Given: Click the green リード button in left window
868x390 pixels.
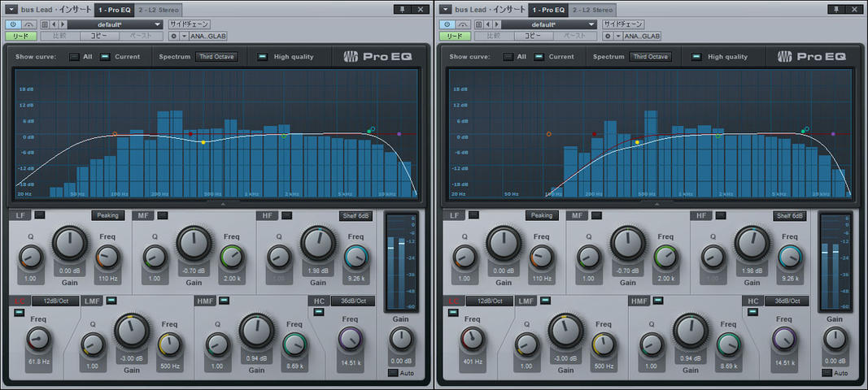Looking at the screenshot, I should click(22, 36).
